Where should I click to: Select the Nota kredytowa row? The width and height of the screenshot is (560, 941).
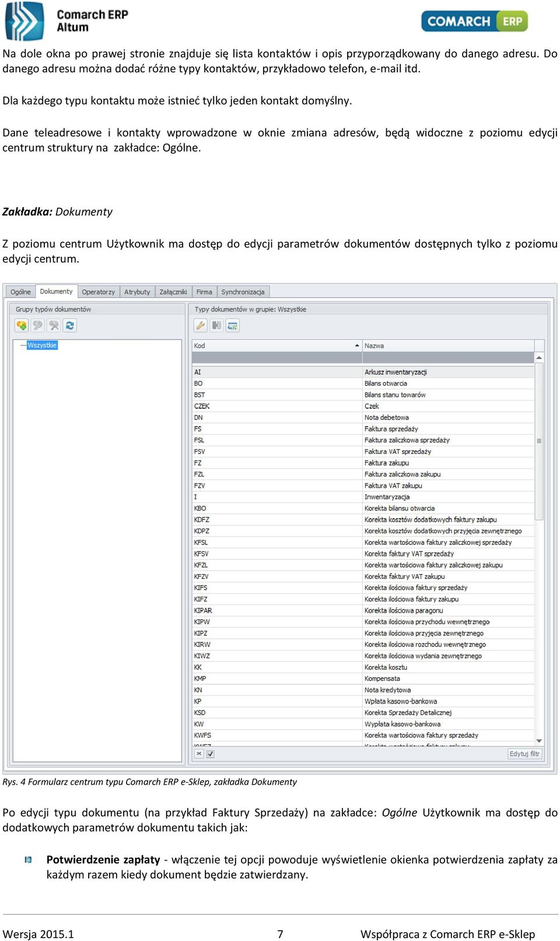click(363, 691)
